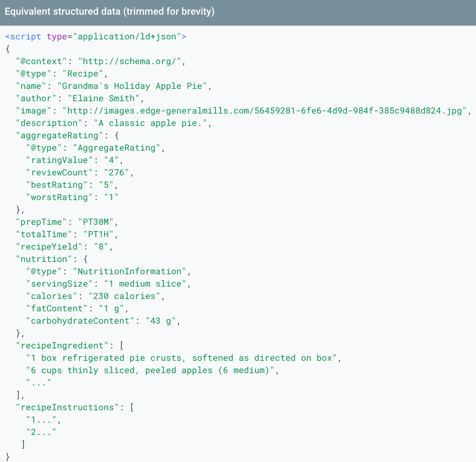Click the "servingSize": "1 medium slice" line

109,284
